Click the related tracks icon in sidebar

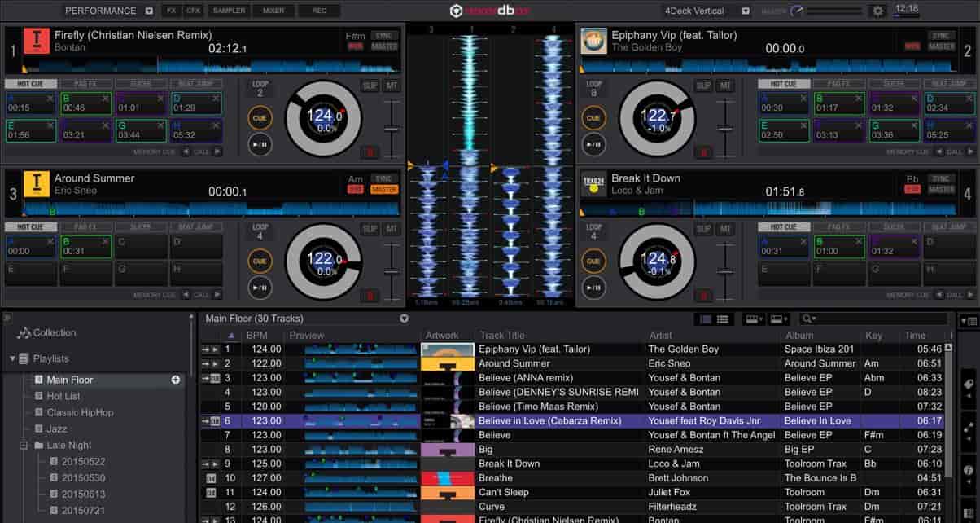click(x=969, y=427)
